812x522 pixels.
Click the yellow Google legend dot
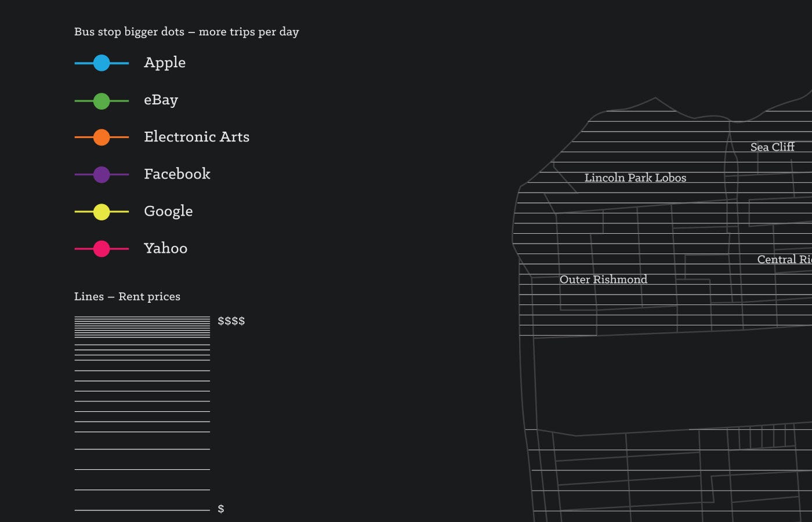[x=101, y=212]
